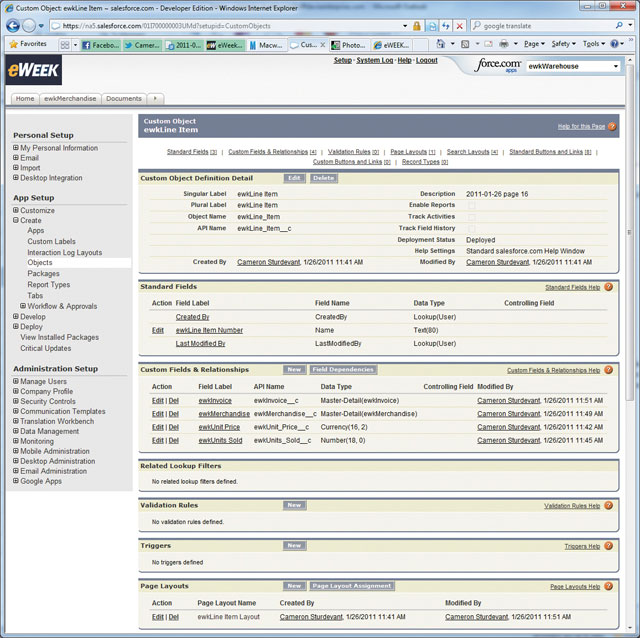Click the Validation Rules [0] anchor link

click(x=353, y=152)
